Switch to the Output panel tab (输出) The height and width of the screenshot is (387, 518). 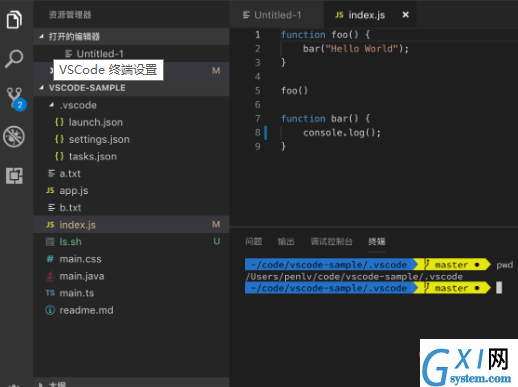tap(286, 241)
